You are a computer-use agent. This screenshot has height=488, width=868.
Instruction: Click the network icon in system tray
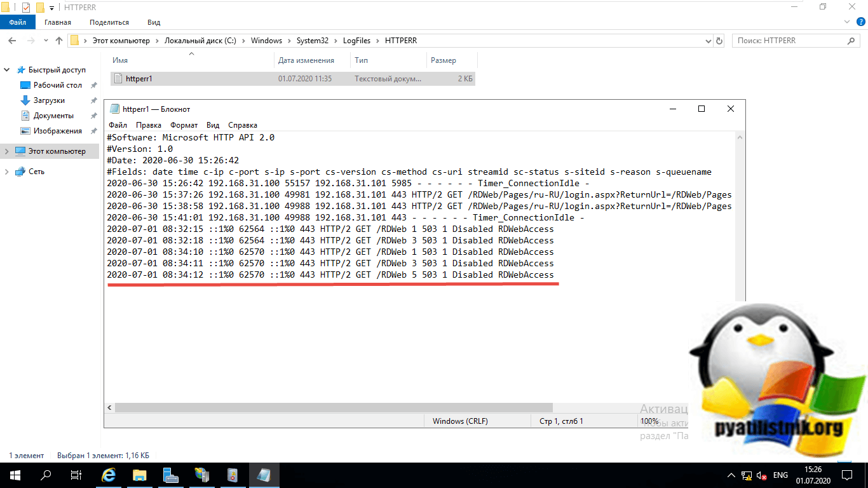pos(746,475)
